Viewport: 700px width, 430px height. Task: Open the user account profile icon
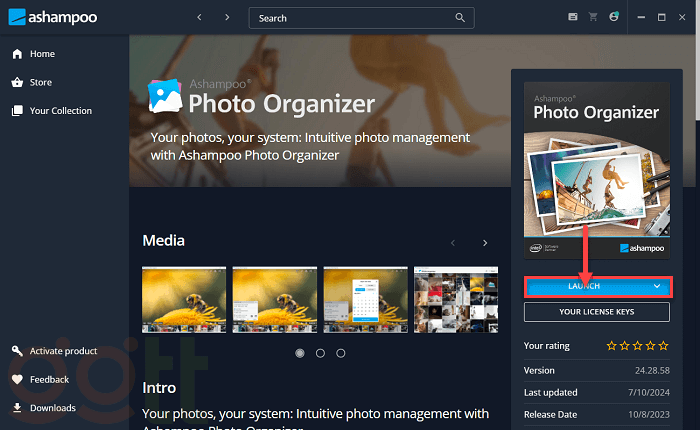(614, 17)
